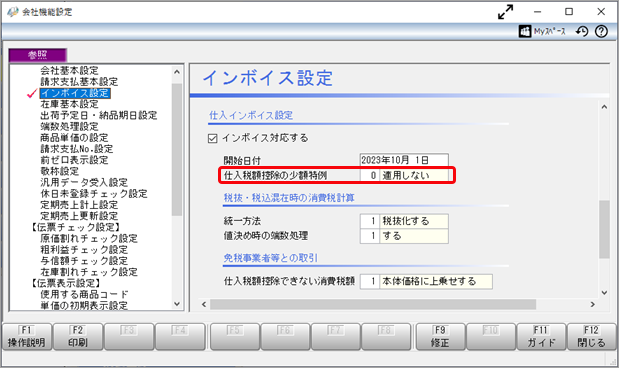The height and width of the screenshot is (368, 619).
Task: Select 商品単価の設定 in the list
Action: (x=74, y=138)
